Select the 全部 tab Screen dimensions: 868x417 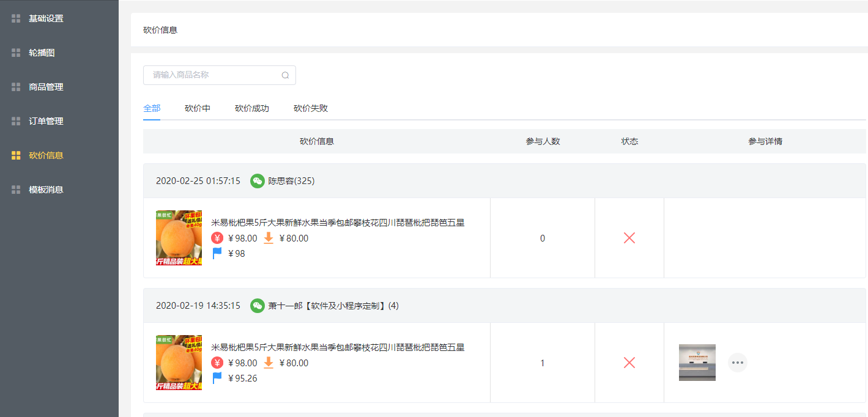pos(152,109)
